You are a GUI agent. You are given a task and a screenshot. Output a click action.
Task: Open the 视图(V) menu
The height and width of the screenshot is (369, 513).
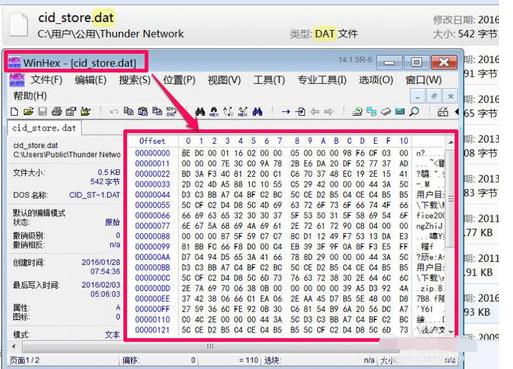tap(224, 80)
